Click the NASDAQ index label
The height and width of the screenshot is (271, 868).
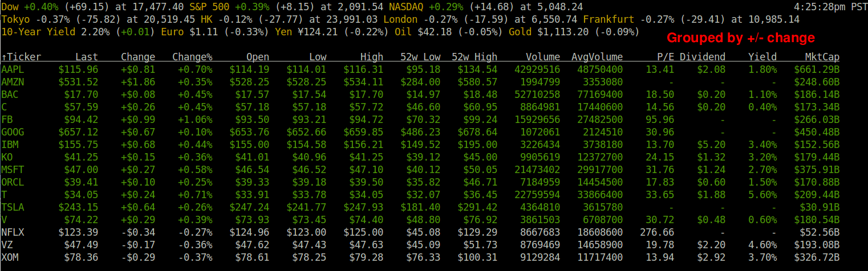pos(406,7)
